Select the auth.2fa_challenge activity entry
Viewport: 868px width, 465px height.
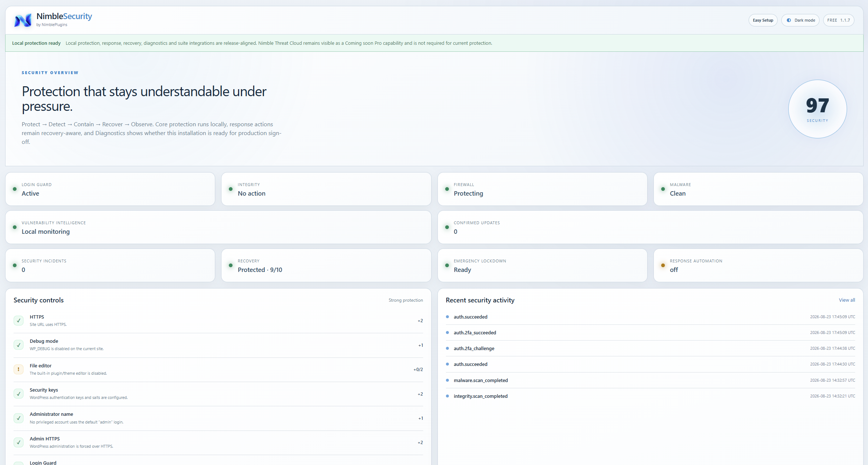(651, 348)
